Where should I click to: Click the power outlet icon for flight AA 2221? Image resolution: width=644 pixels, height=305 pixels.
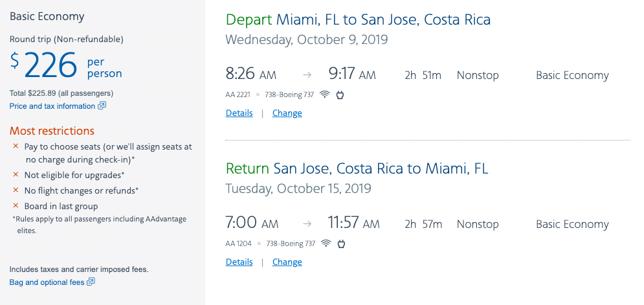coord(340,95)
